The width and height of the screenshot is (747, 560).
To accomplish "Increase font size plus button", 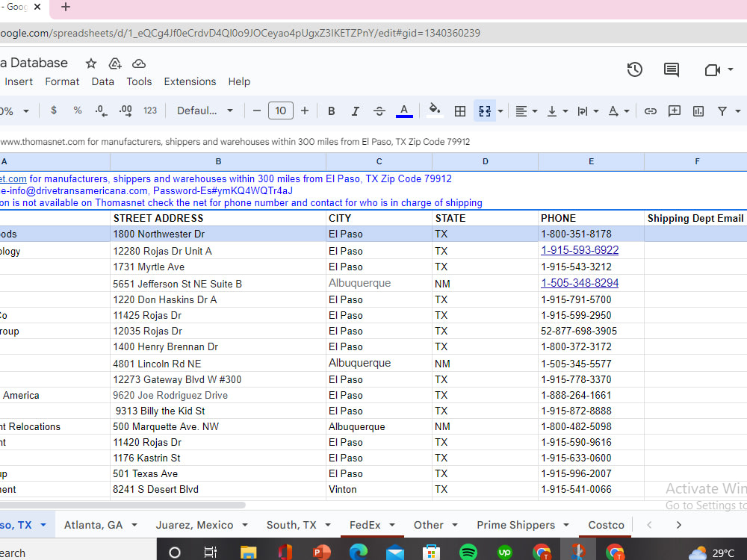I will pyautogui.click(x=305, y=111).
